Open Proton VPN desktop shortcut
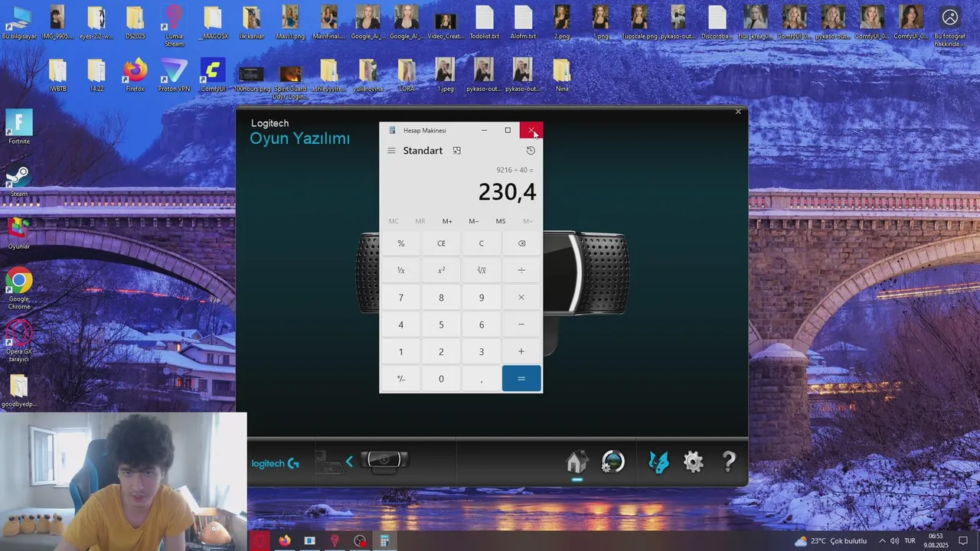Viewport: 980px width, 551px height. click(174, 75)
